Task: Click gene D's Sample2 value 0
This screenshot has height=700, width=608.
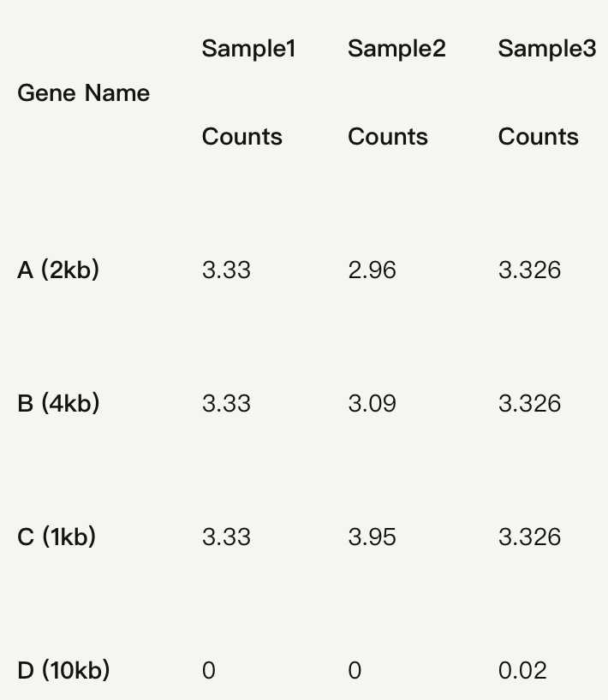Action: pos(355,670)
